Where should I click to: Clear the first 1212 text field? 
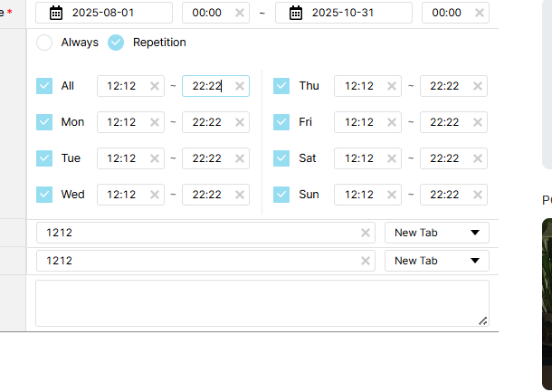(x=366, y=233)
